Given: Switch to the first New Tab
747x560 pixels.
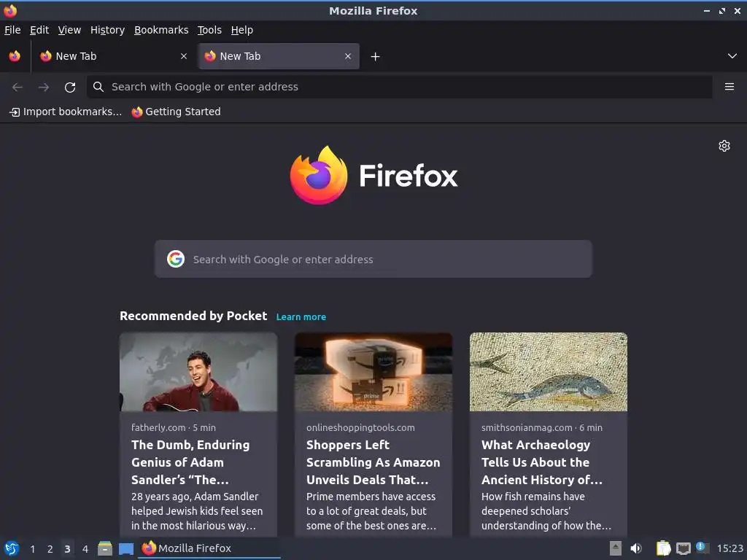Looking at the screenshot, I should [x=115, y=56].
